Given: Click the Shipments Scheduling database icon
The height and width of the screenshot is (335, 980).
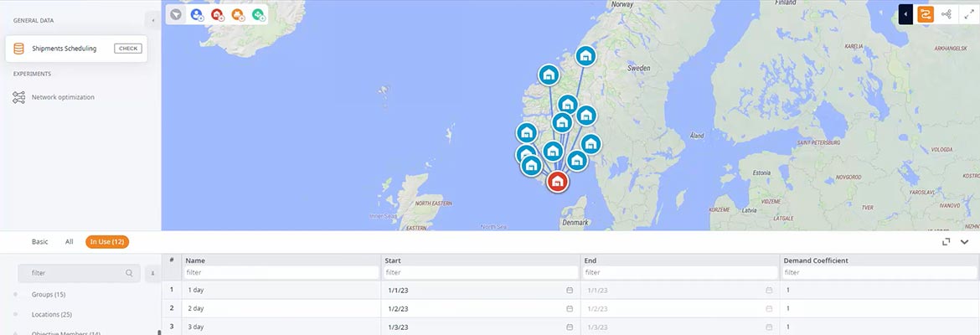Looking at the screenshot, I should point(18,49).
